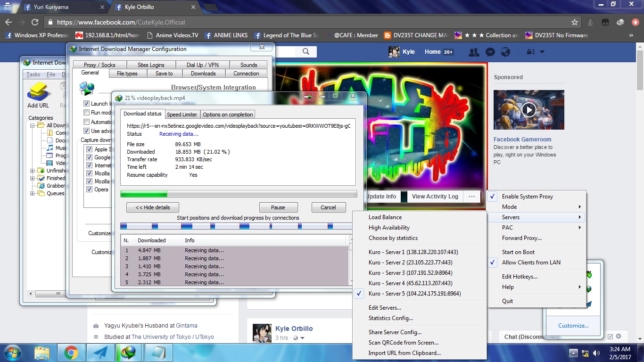Image resolution: width=644 pixels, height=362 pixels.
Task: Play the Facebook Gameroom sponsored video
Action: [x=529, y=110]
